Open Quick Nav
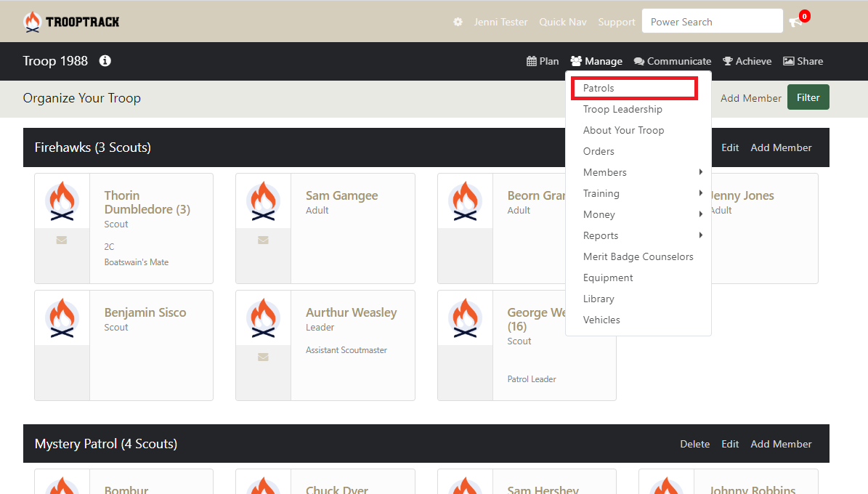This screenshot has height=494, width=868. click(x=562, y=22)
